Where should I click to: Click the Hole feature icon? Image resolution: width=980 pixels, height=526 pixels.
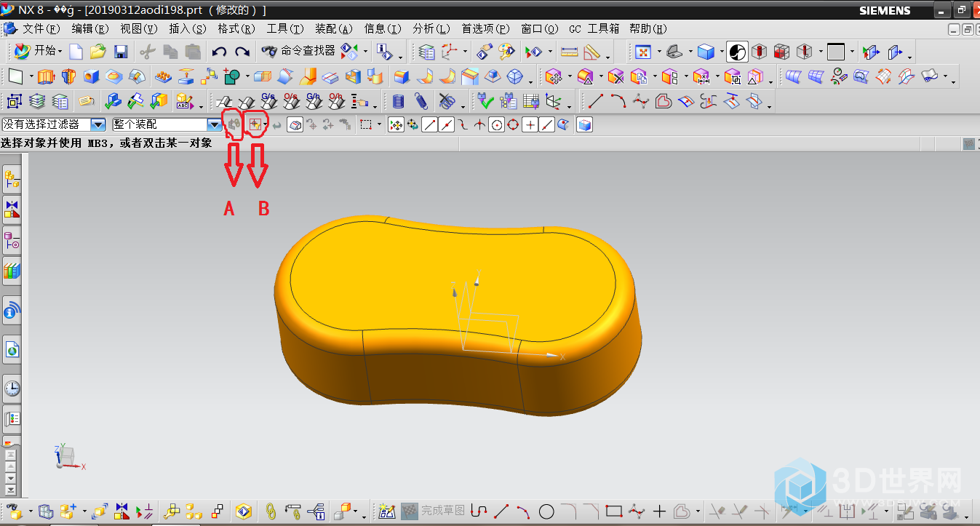click(x=91, y=76)
